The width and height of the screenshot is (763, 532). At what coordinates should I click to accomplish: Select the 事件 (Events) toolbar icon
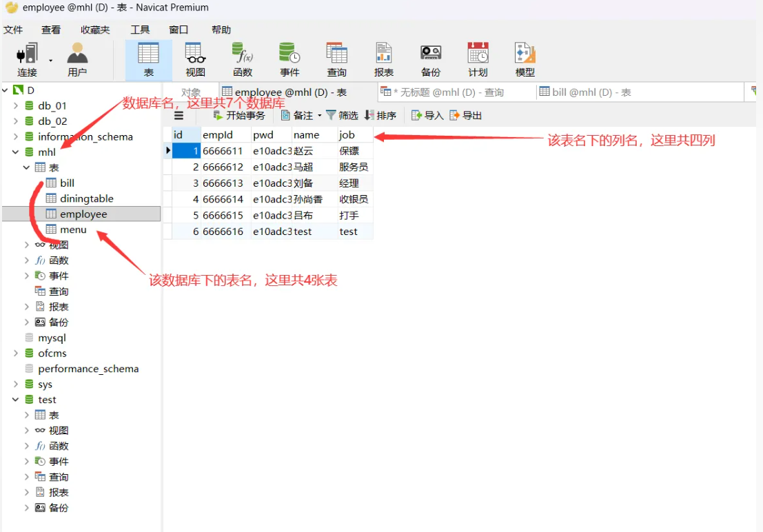coord(289,59)
